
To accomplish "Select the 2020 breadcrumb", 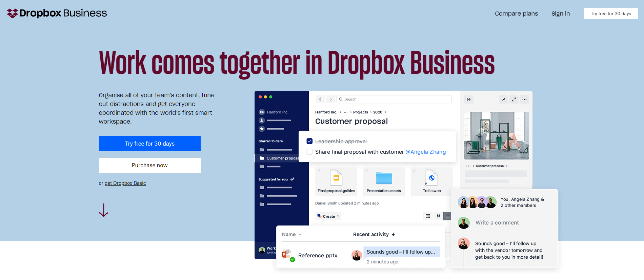I will [378, 112].
